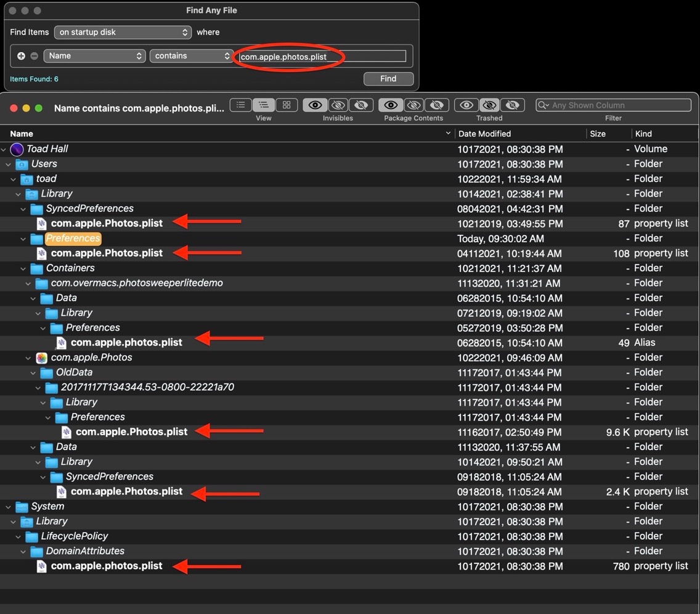700x614 pixels.
Task: Collapse the SyncedPreferences folder under toad Library
Action: coord(23,209)
